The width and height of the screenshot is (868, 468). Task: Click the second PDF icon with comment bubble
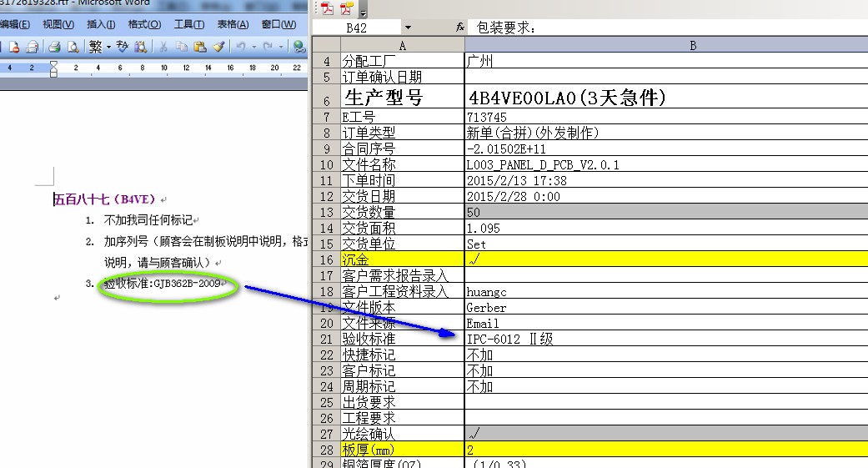pos(347,8)
